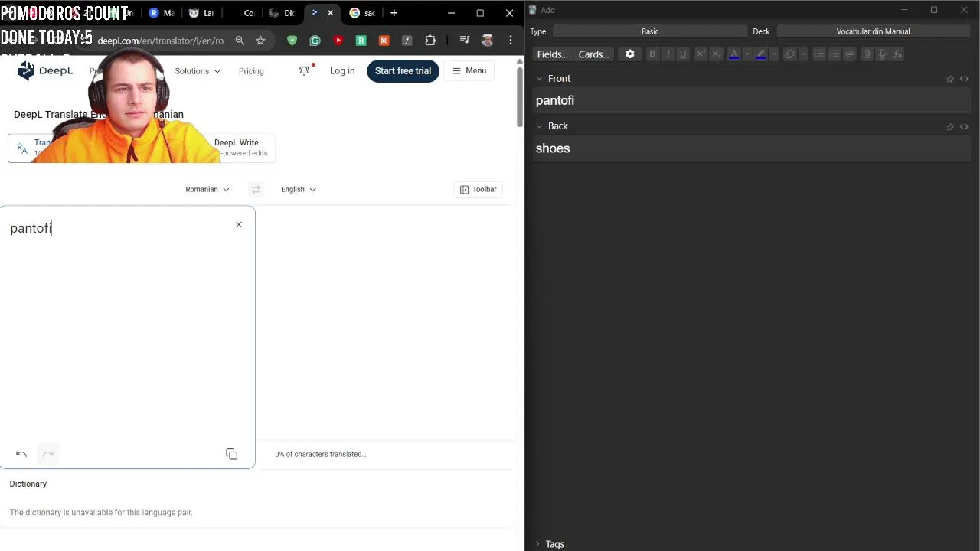Screen dimensions: 980x551
Task: Open text color picker dropdown arrow
Action: tap(747, 54)
